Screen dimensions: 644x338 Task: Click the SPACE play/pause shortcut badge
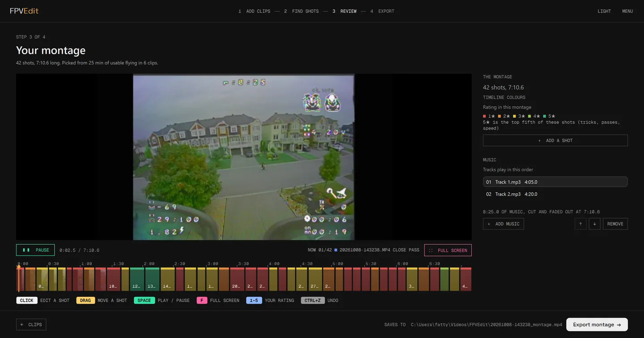pyautogui.click(x=144, y=300)
